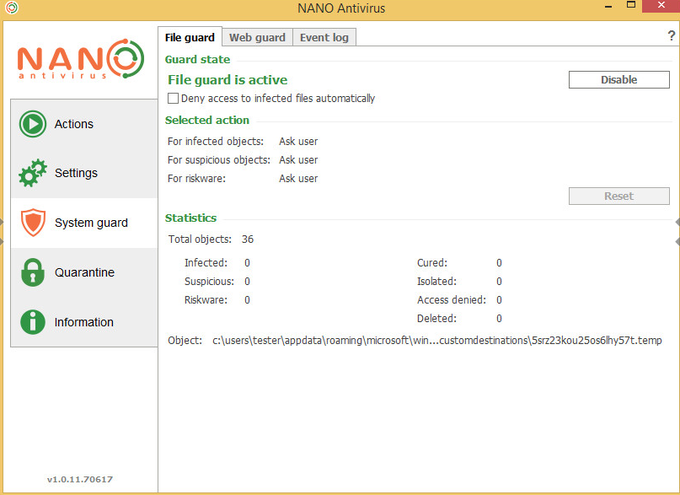Click 'Ask user' for riskware

[x=298, y=179]
